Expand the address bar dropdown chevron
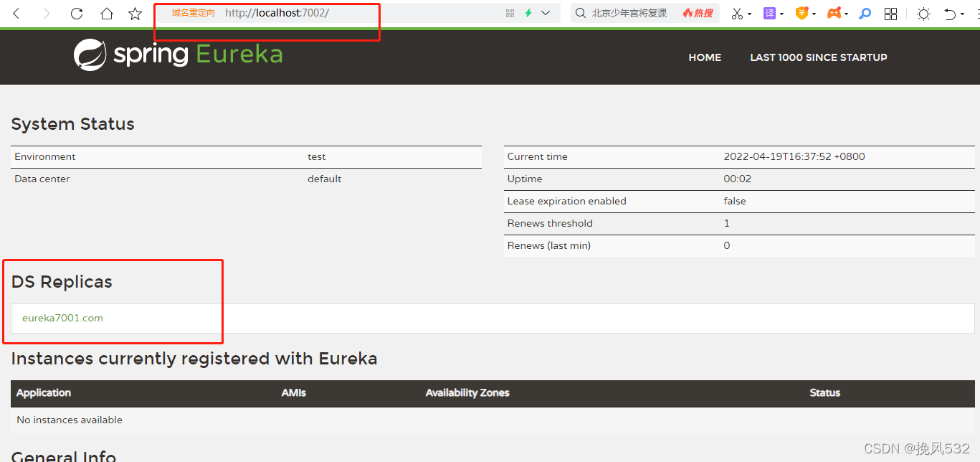The width and height of the screenshot is (980, 462). [x=546, y=13]
